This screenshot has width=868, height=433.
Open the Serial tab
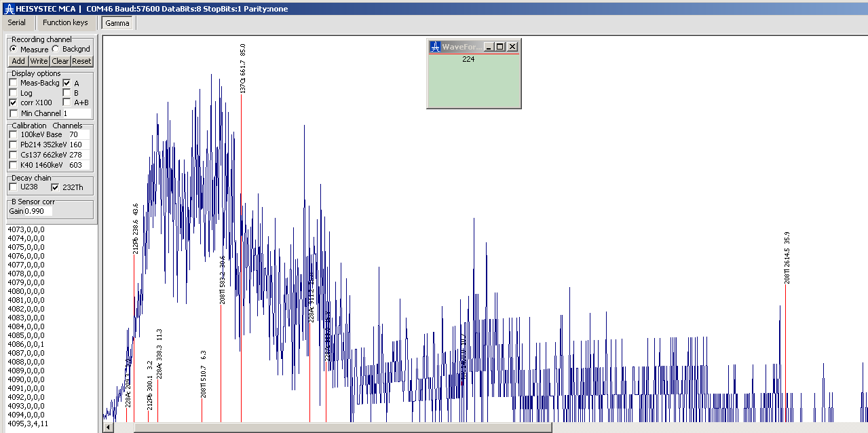point(17,22)
